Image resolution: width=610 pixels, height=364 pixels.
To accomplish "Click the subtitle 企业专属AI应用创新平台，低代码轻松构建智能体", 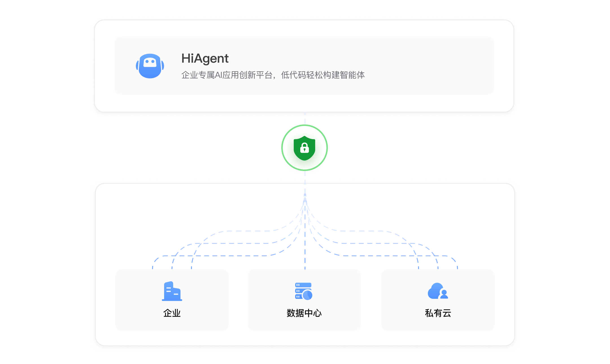I will [x=273, y=75].
